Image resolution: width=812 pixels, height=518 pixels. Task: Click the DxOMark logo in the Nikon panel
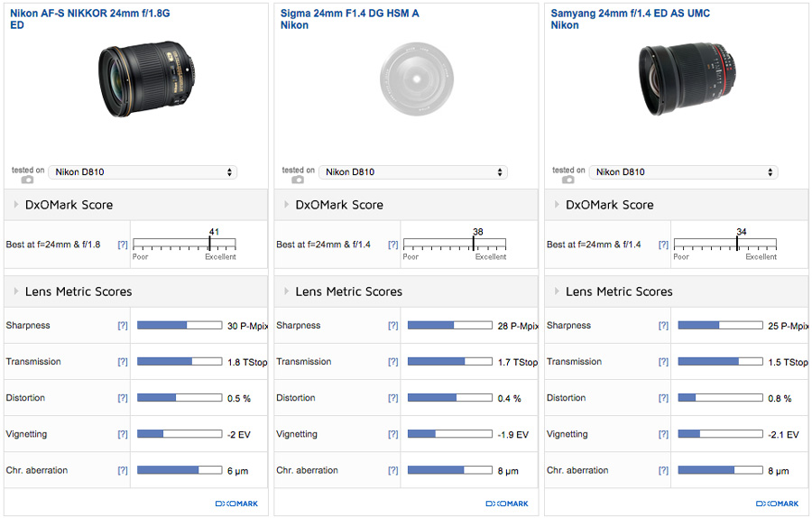(236, 504)
